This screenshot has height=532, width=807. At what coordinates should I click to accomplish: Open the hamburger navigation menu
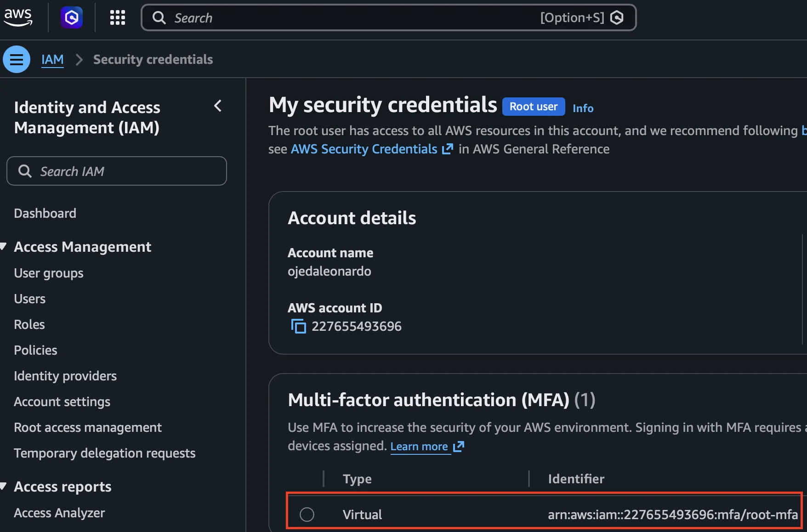pos(16,59)
